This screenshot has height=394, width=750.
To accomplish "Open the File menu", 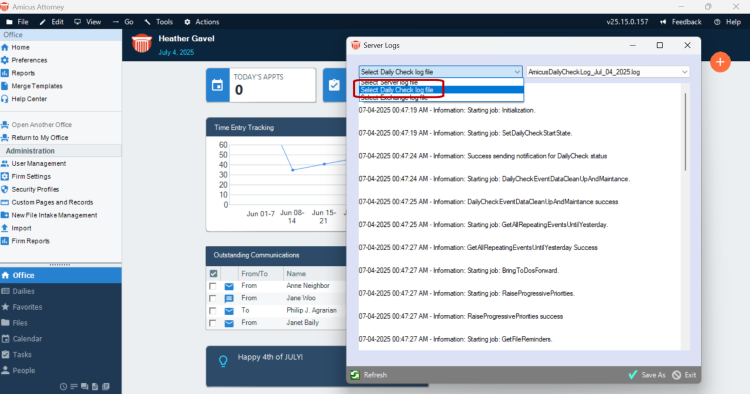I will click(x=17, y=22).
